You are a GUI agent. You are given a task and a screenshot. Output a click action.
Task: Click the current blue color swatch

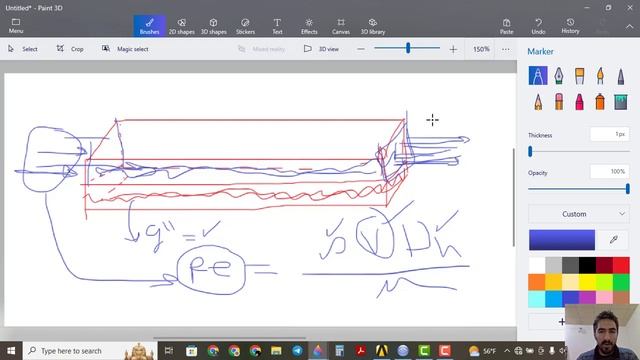[x=562, y=240]
